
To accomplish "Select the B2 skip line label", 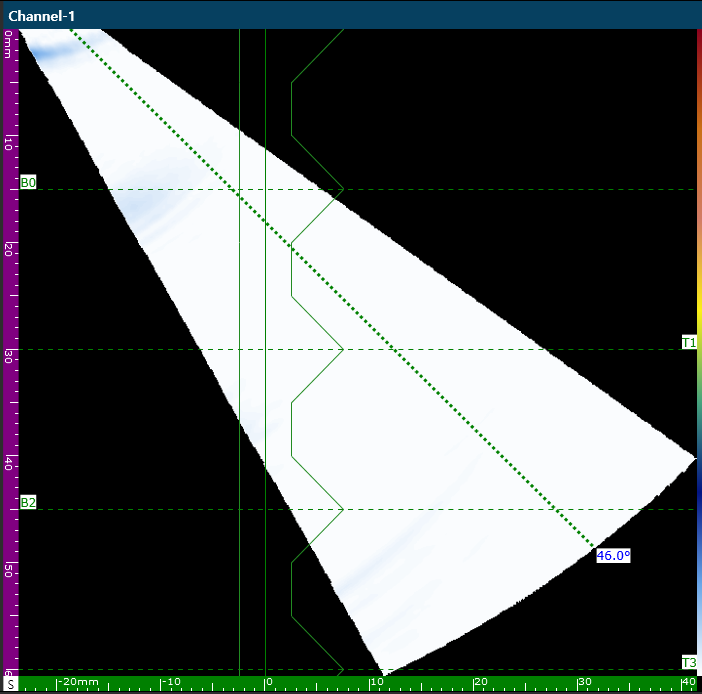I will [28, 502].
